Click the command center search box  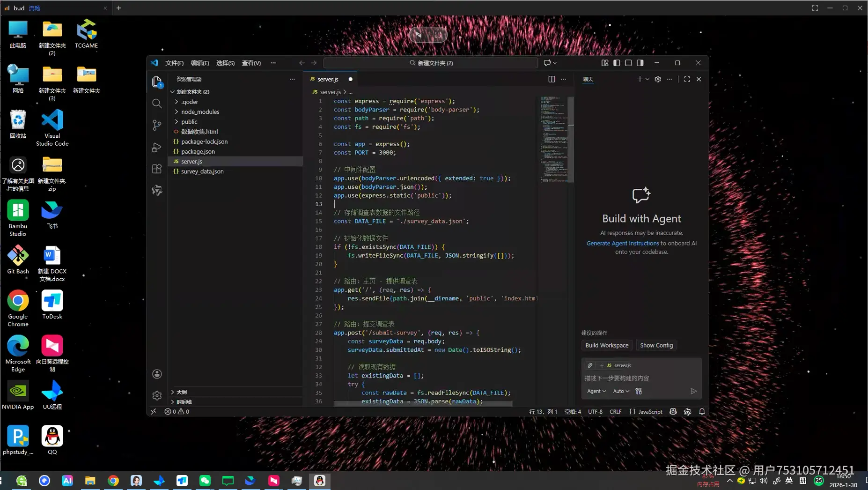coord(430,63)
